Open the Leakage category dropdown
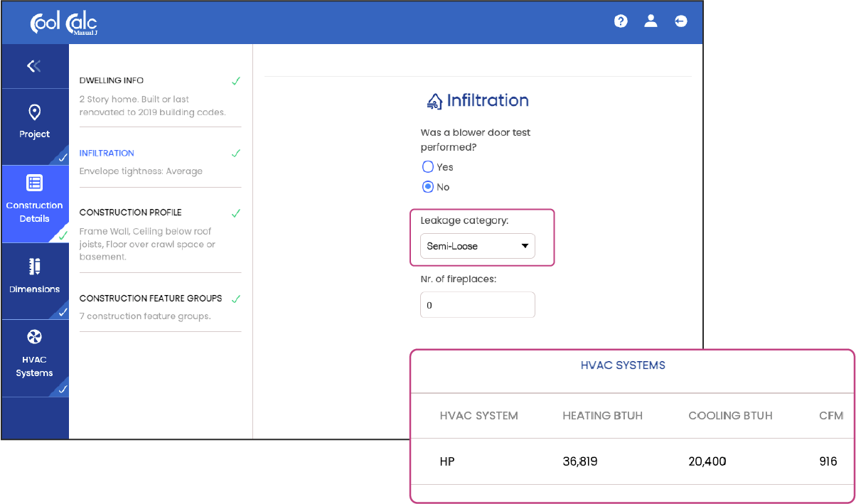Image resolution: width=856 pixels, height=504 pixels. click(x=477, y=246)
